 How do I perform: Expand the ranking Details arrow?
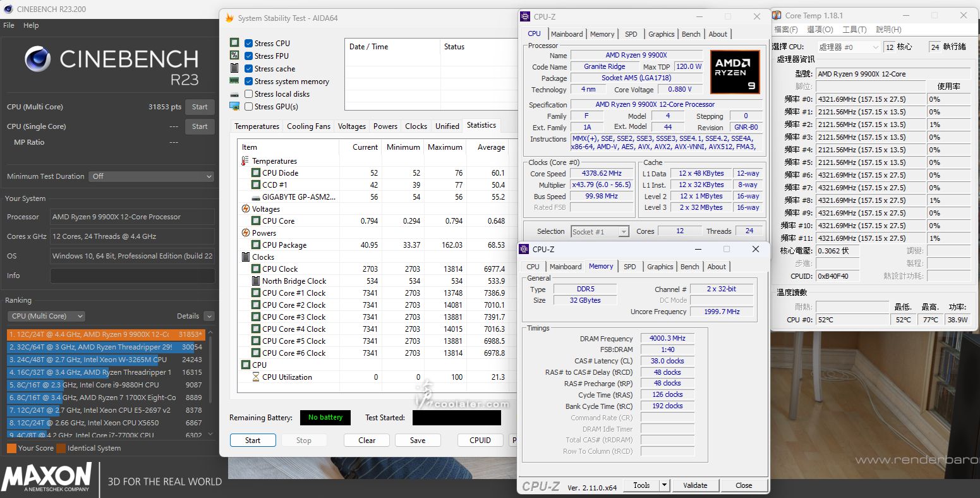(209, 316)
